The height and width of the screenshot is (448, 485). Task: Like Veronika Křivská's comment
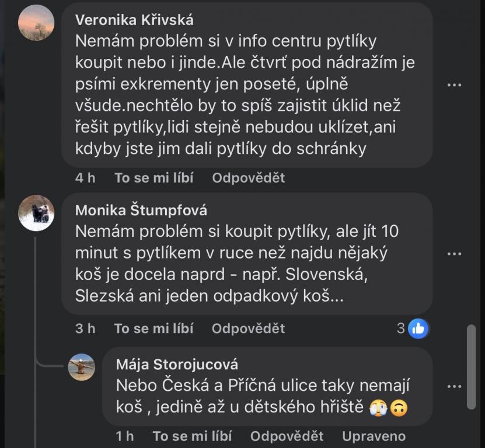pos(153,178)
